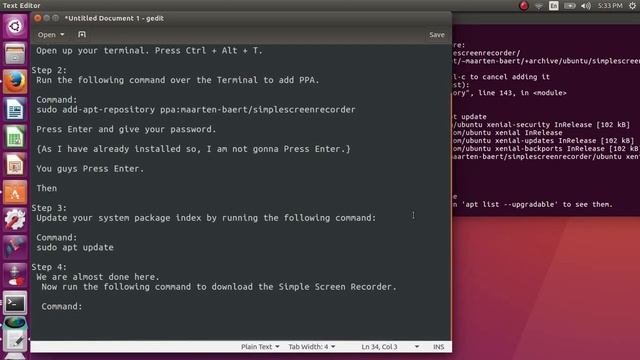Image resolution: width=640 pixels, height=360 pixels.
Task: Change the Plain Text highlighting mode
Action: 260,347
